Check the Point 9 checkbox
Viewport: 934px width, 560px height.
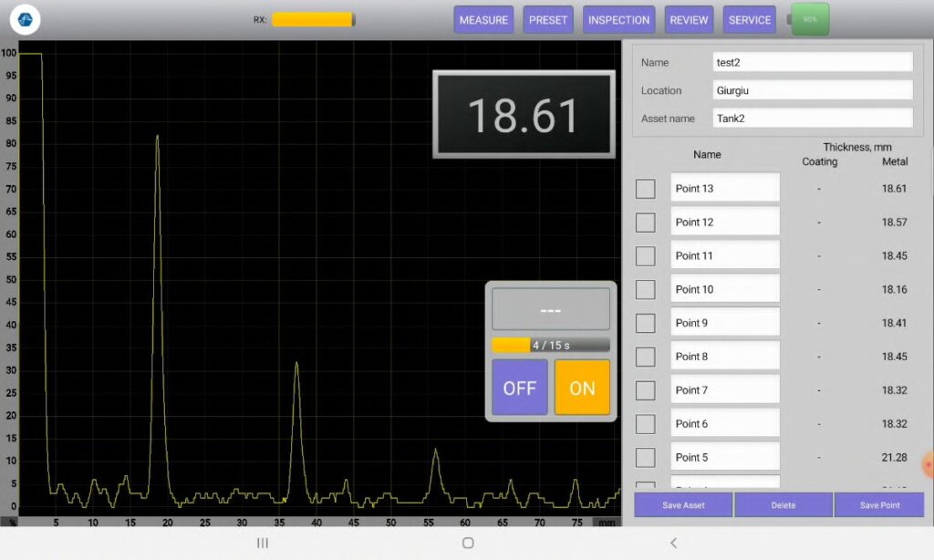pos(645,323)
